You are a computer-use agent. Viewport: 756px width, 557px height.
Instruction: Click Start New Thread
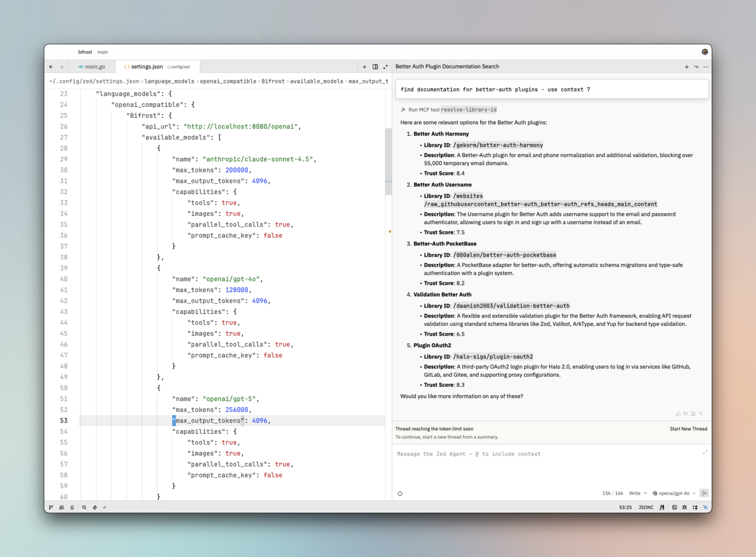688,429
